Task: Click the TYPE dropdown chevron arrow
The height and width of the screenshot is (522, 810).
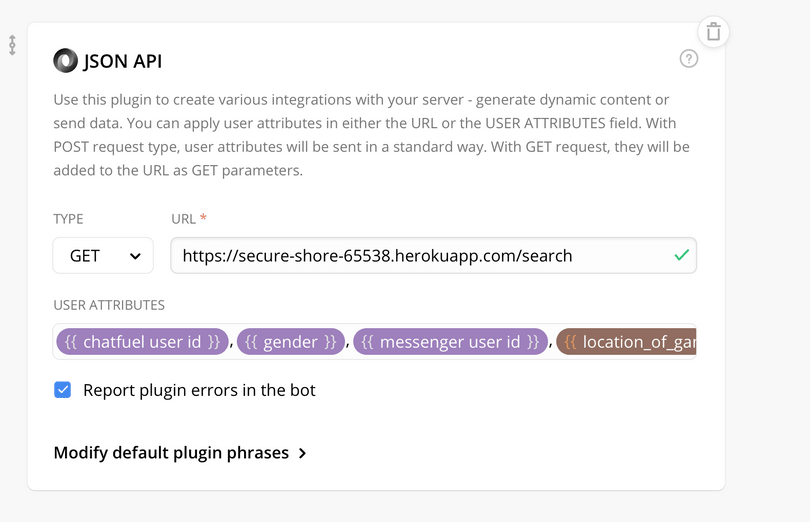Action: click(135, 256)
